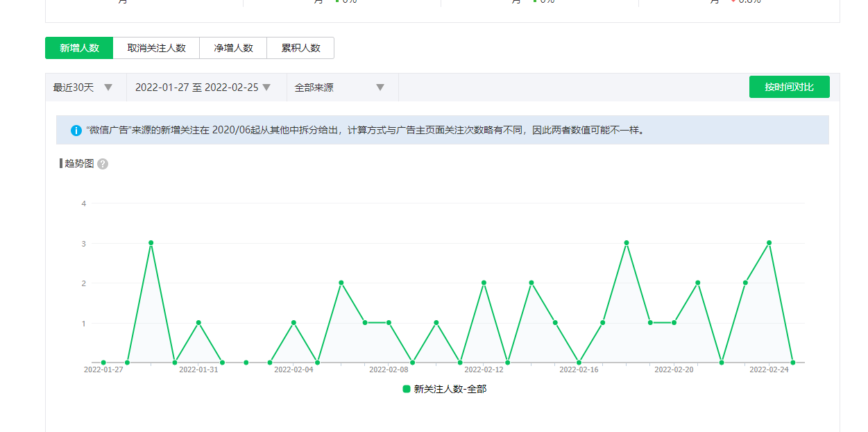Click the data point peak on 2022-02-24
Image resolution: width=868 pixels, height=432 pixels.
769,243
